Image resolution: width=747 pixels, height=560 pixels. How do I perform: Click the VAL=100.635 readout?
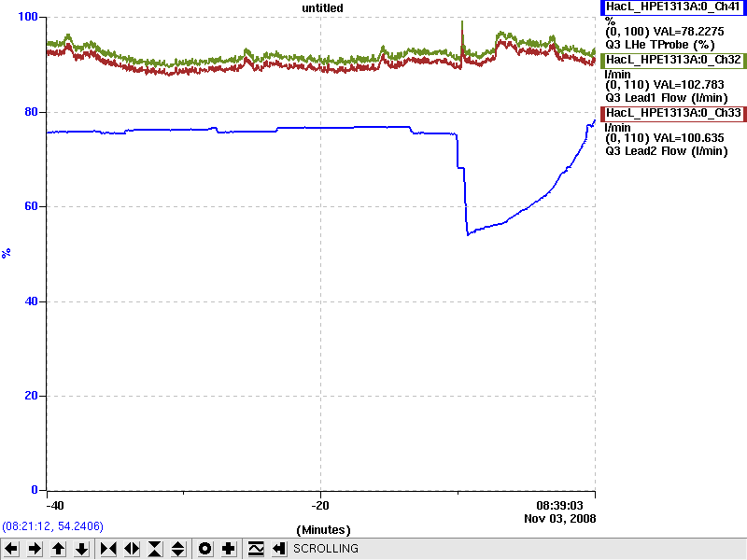(689, 138)
